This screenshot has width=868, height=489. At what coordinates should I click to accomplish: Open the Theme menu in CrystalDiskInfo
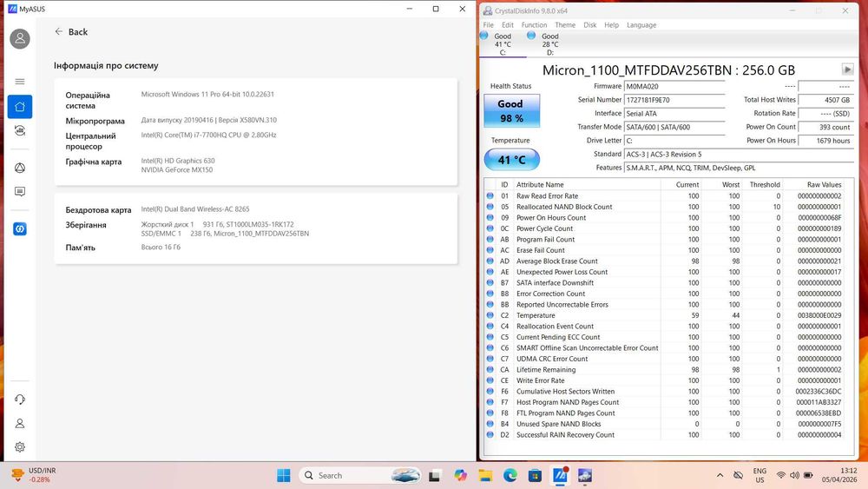[565, 25]
